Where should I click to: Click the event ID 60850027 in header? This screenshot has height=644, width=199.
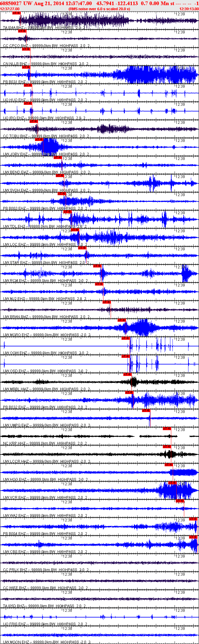pos(11,3)
